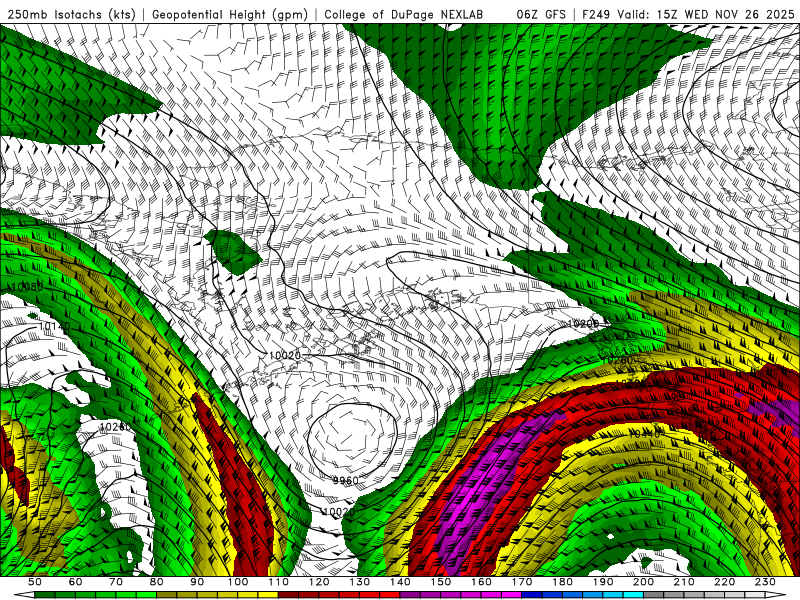The height and width of the screenshot is (600, 800).
Task: Click the 140 kt value on color scale
Action: 401,582
